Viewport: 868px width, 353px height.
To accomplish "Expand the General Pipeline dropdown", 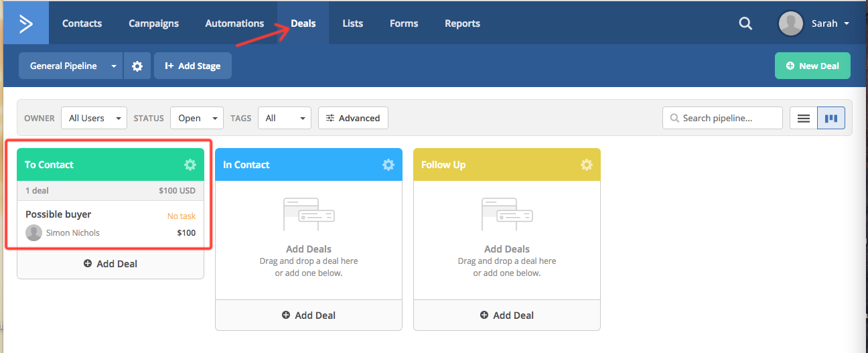I will [114, 66].
